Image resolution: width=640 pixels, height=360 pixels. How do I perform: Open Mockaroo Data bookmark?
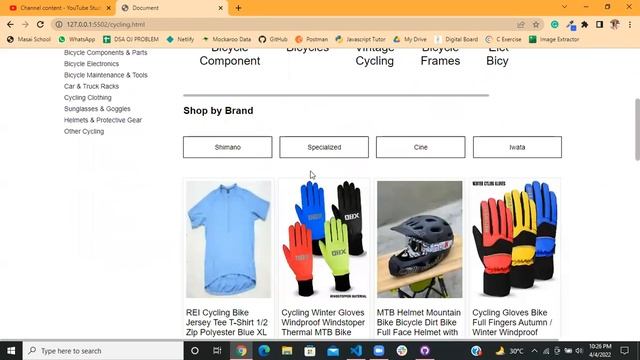tap(227, 39)
